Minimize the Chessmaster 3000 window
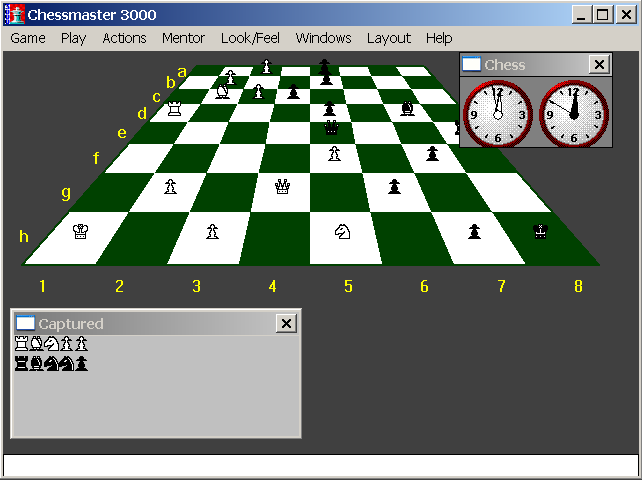This screenshot has width=642, height=480. [581, 15]
